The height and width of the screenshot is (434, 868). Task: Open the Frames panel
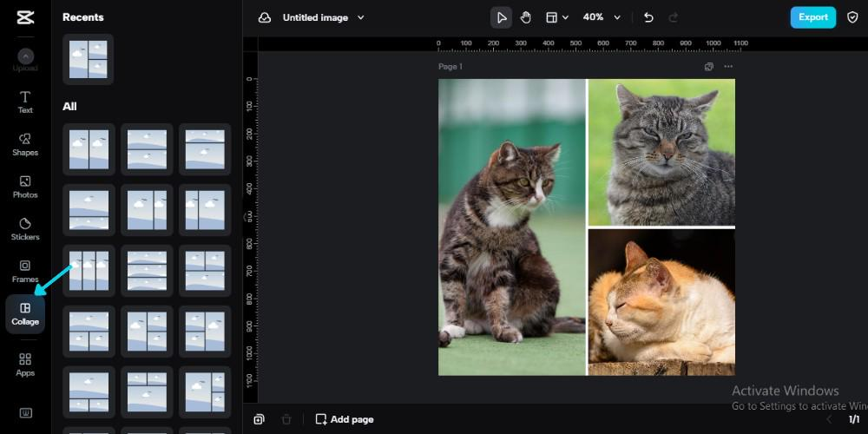25,271
